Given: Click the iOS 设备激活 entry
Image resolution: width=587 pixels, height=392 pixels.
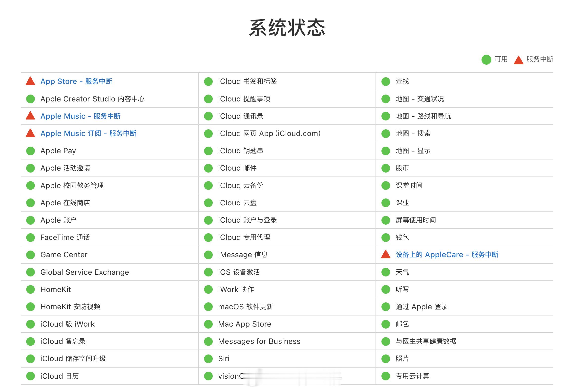Looking at the screenshot, I should point(239,272).
